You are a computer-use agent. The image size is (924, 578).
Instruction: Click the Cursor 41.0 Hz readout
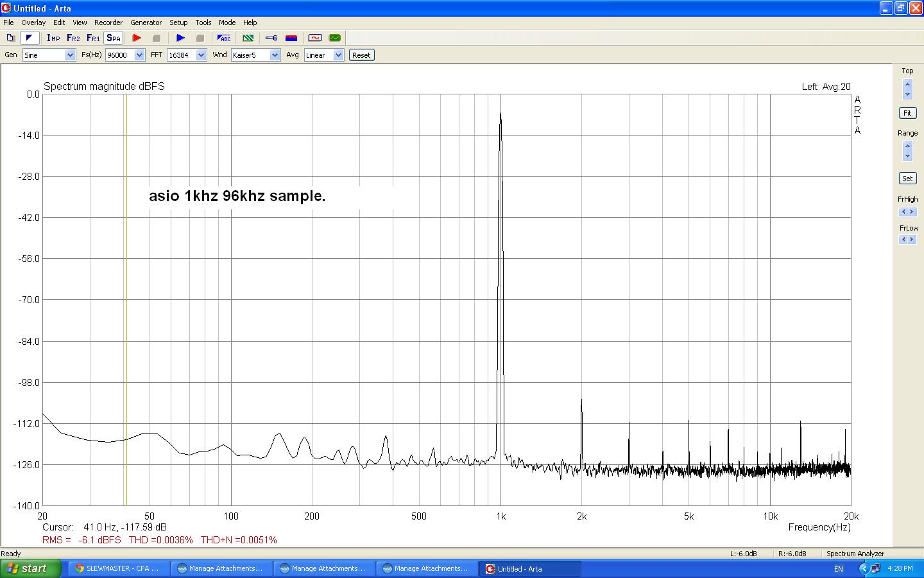coord(105,527)
